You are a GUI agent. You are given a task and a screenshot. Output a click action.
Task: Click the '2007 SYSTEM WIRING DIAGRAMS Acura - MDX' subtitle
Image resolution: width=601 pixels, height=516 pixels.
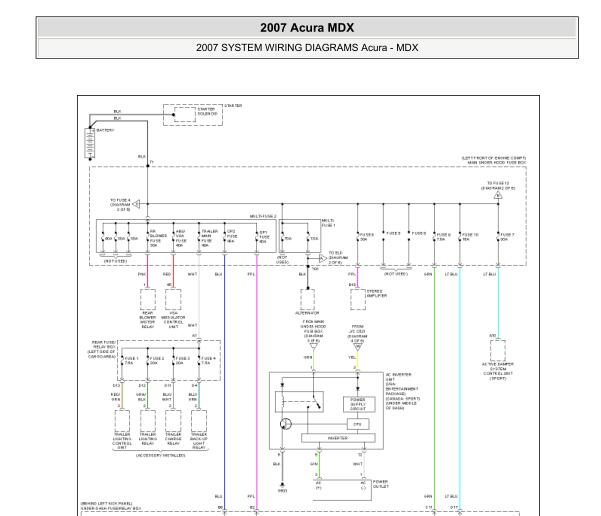pos(307,48)
